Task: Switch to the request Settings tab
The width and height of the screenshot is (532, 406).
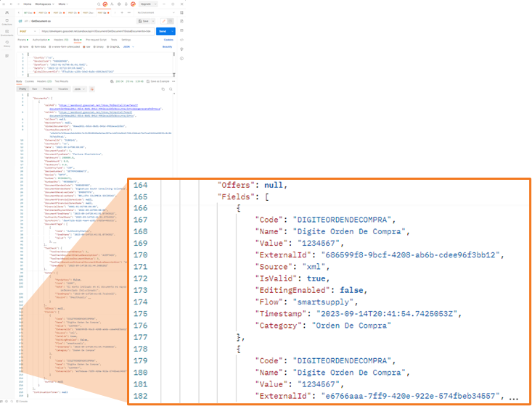Action: [x=126, y=40]
